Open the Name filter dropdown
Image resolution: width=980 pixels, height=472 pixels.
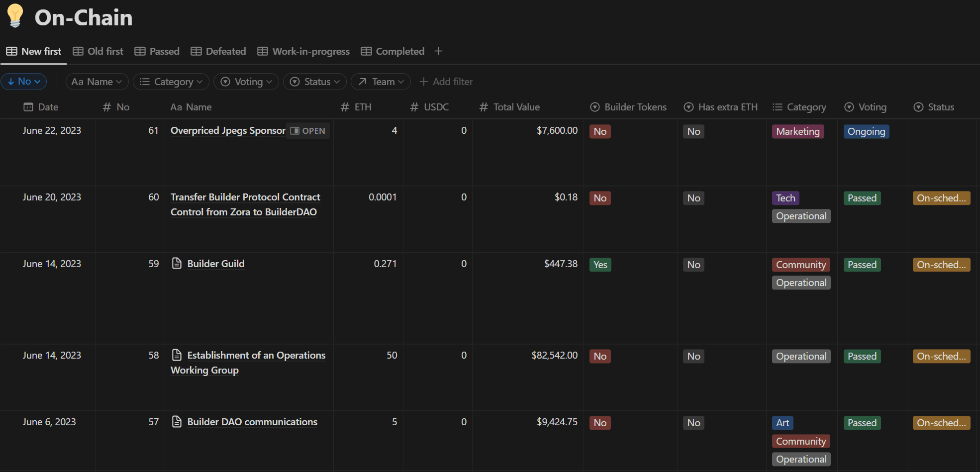(x=97, y=82)
